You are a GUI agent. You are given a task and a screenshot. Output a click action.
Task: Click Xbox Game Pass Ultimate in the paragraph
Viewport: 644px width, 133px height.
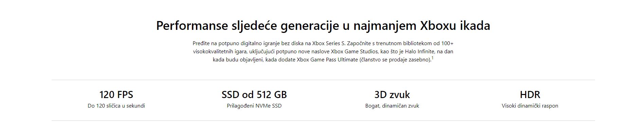pyautogui.click(x=327, y=60)
